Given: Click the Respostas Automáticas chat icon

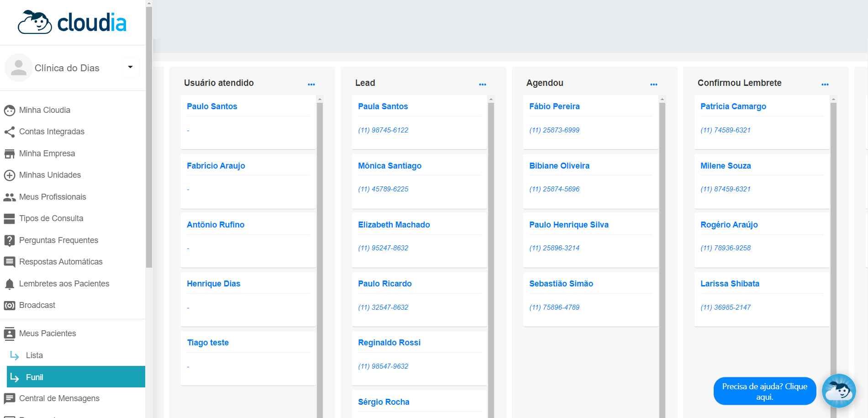Looking at the screenshot, I should pyautogui.click(x=10, y=262).
